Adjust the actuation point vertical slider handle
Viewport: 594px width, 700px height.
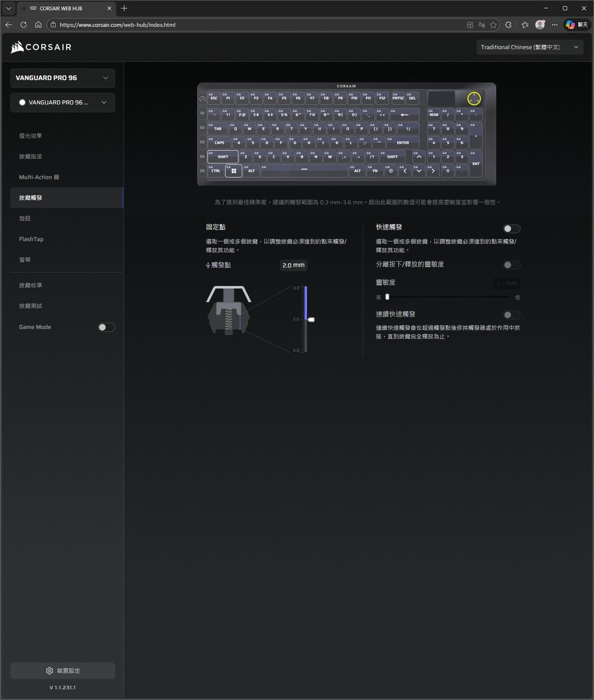(311, 319)
